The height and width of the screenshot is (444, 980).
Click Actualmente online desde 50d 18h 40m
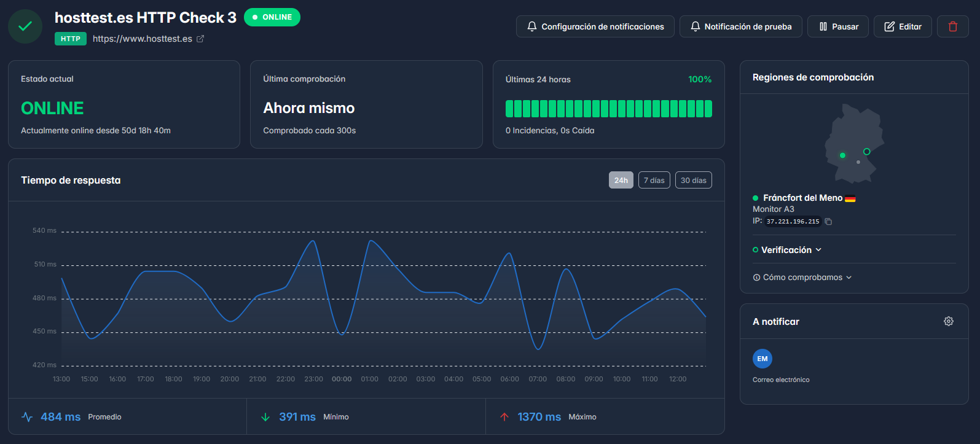(96, 131)
